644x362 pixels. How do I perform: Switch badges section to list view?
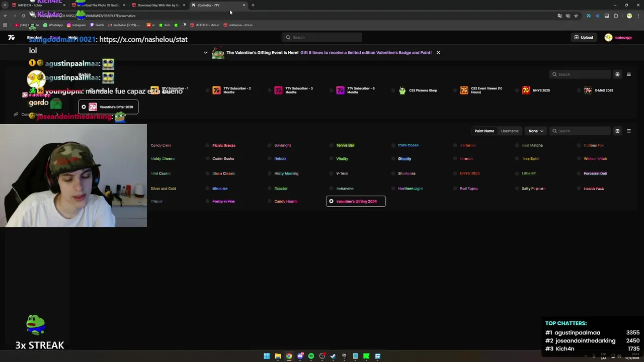coord(628,74)
